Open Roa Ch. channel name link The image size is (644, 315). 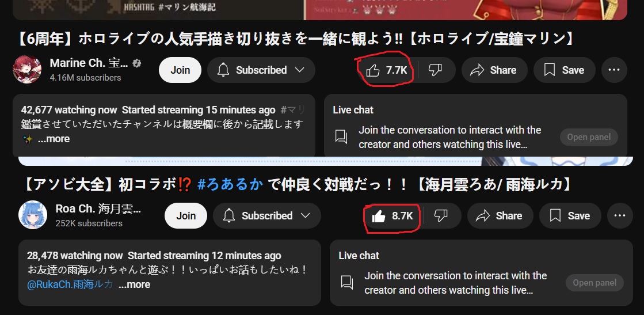click(98, 208)
